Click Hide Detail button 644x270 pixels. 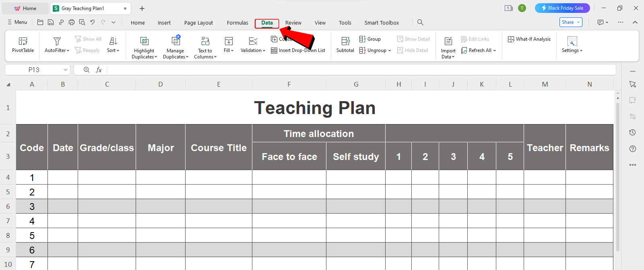click(x=413, y=50)
